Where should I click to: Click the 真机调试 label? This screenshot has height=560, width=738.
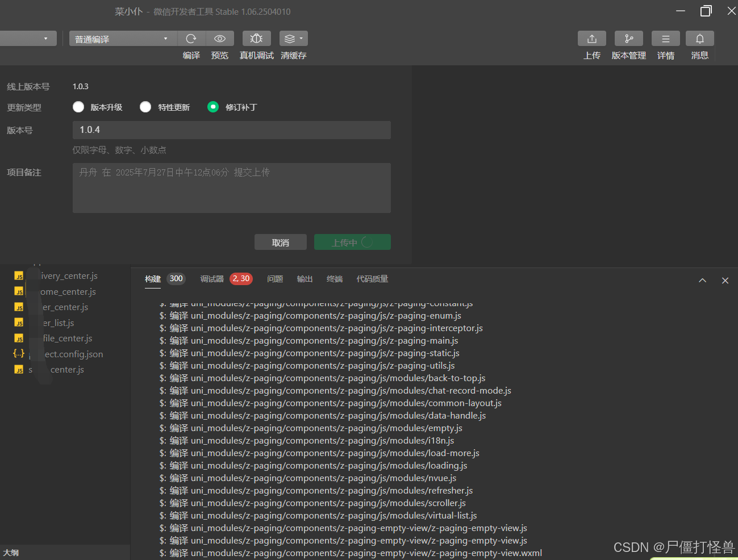click(x=257, y=56)
